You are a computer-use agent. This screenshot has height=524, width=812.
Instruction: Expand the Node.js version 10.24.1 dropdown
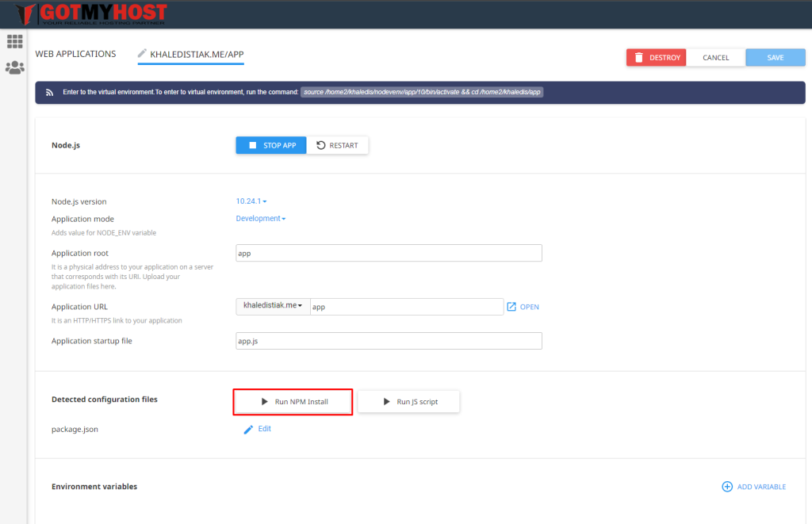[251, 201]
